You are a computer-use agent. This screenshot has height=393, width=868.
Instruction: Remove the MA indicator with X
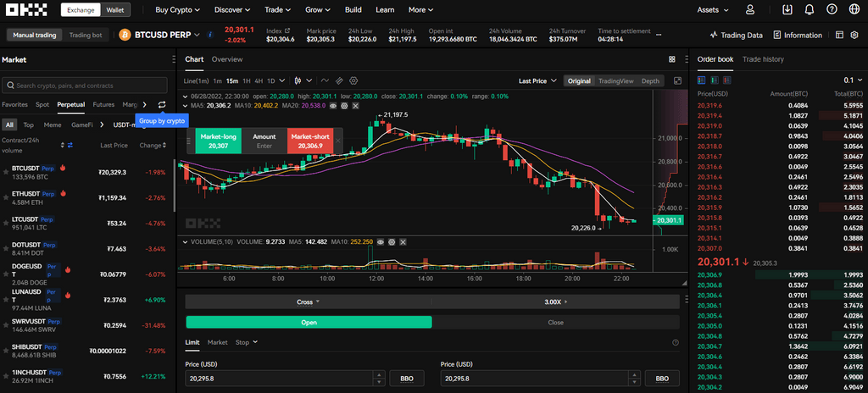point(355,105)
